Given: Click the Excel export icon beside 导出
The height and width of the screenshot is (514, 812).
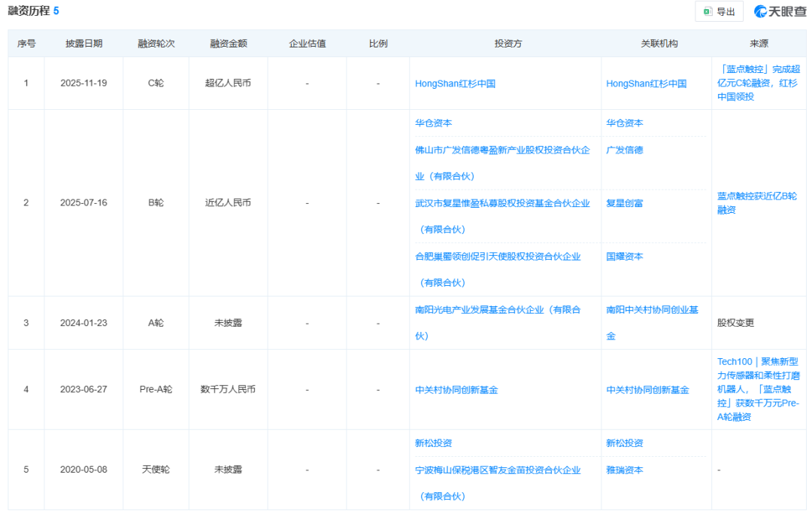Looking at the screenshot, I should click(x=707, y=12).
